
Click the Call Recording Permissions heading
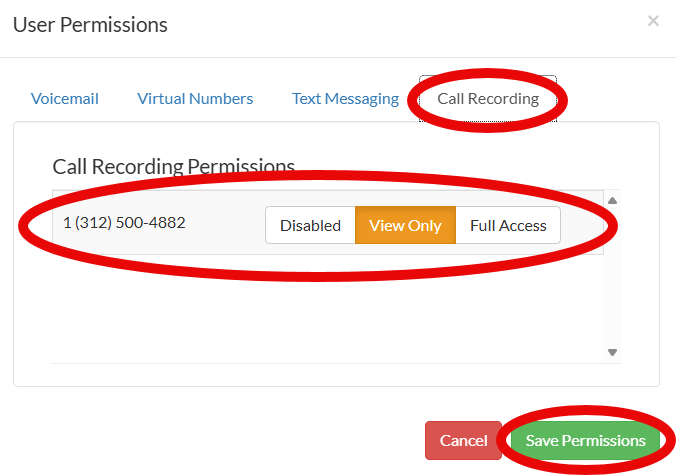point(173,166)
